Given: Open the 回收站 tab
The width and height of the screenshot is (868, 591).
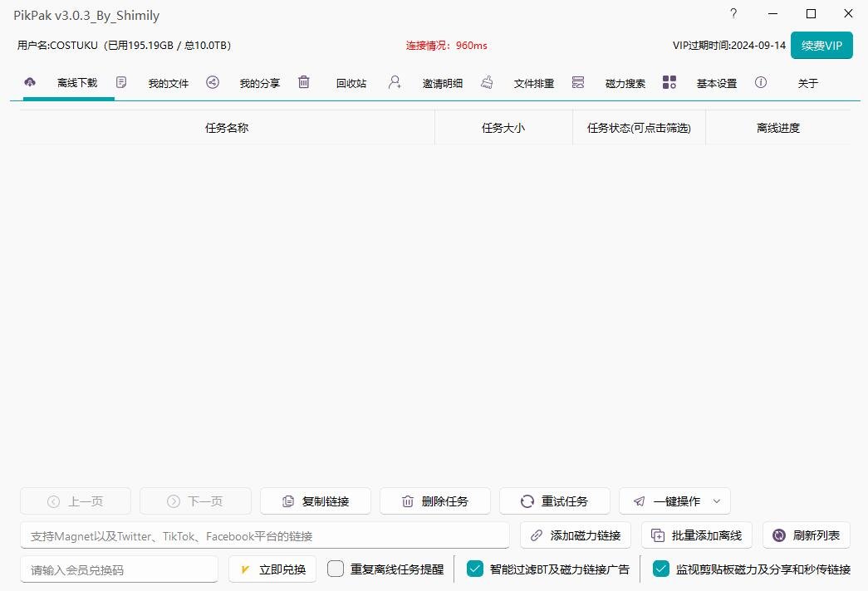Looking at the screenshot, I should coord(351,83).
